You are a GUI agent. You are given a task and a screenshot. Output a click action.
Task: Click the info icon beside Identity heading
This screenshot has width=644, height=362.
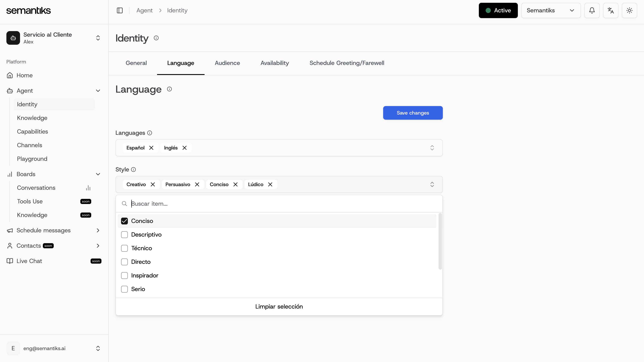(x=156, y=38)
